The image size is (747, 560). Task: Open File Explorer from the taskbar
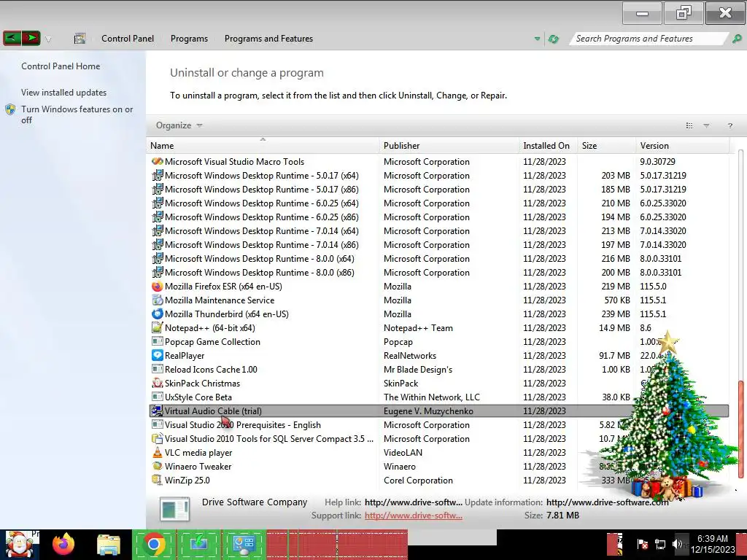109,545
